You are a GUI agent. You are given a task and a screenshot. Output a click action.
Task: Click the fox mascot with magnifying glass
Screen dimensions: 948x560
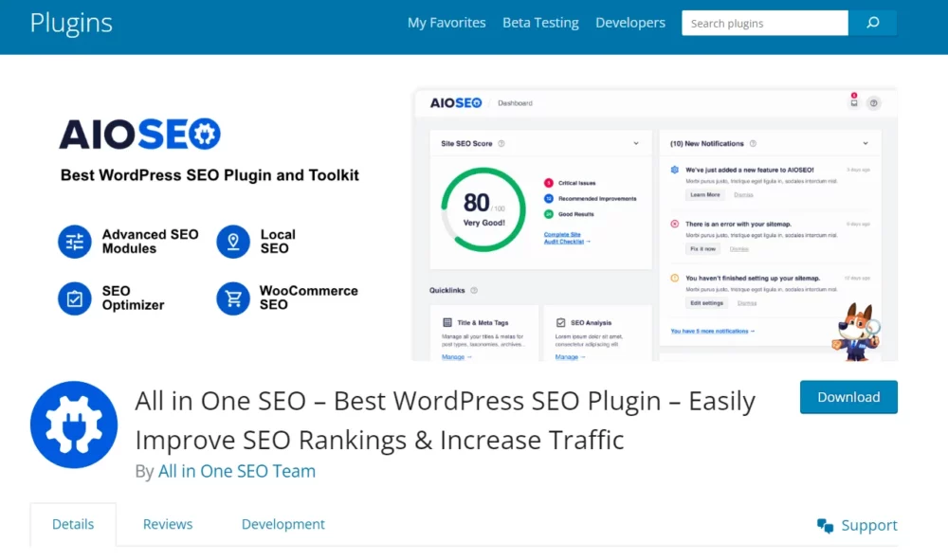pos(856,333)
